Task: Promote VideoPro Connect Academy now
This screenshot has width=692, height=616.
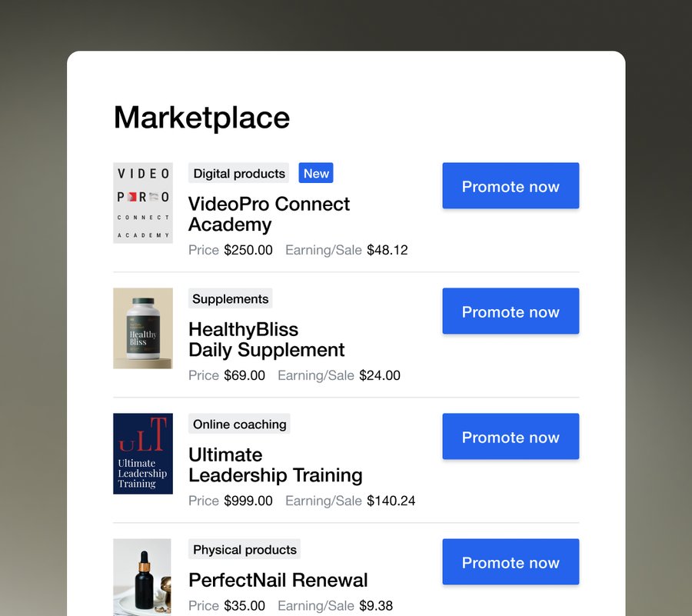Action: (x=511, y=186)
